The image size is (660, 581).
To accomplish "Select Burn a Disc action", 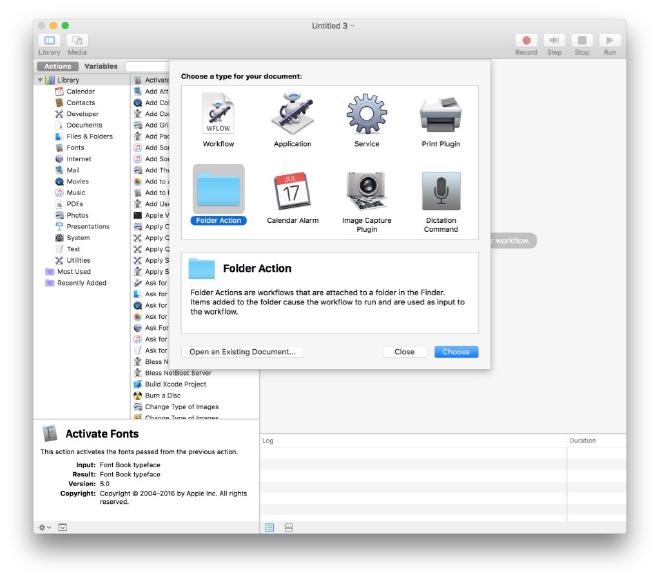I will click(162, 396).
